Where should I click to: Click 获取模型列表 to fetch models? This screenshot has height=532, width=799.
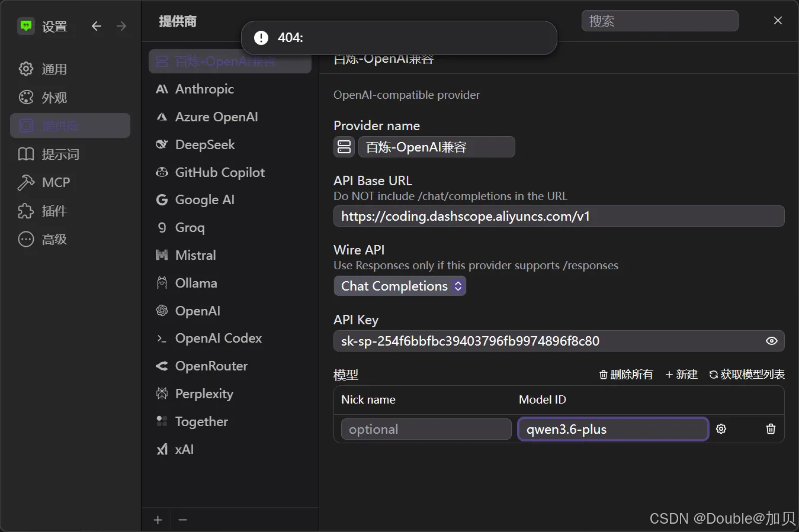pos(747,375)
